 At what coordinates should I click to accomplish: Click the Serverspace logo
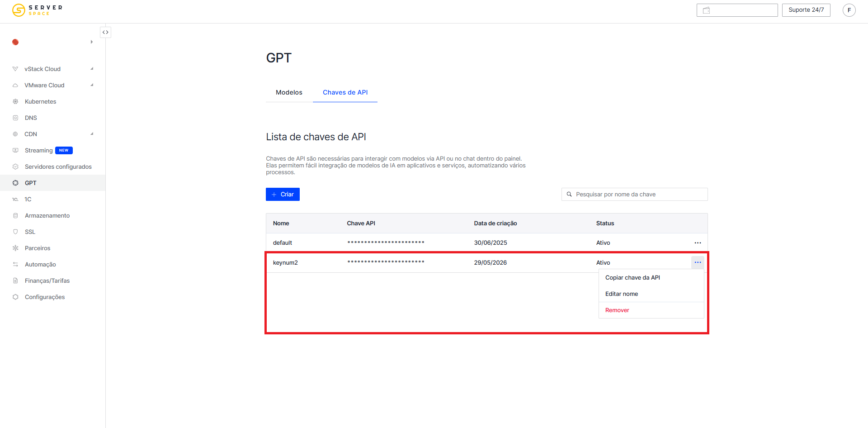[x=37, y=10]
